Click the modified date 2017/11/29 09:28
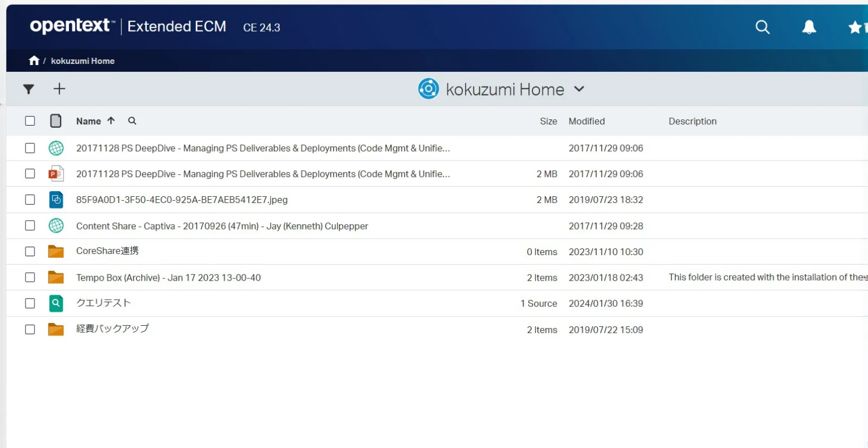868x448 pixels. point(606,226)
